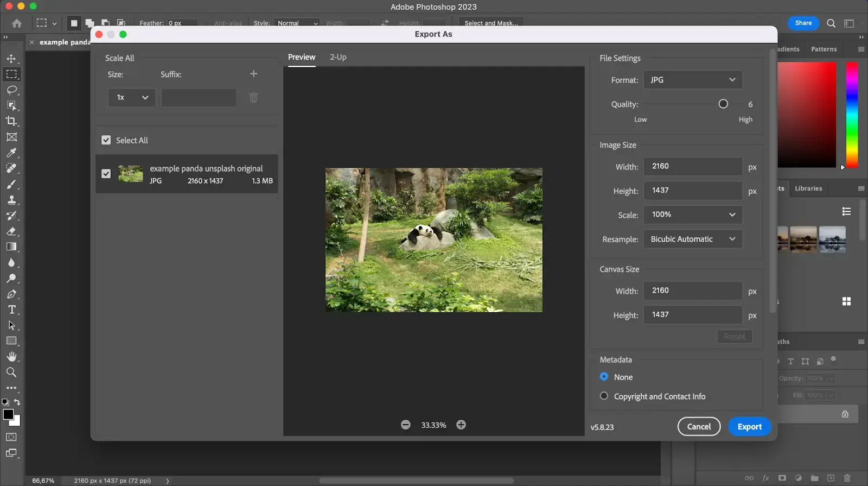868x486 pixels.
Task: Select the Move tool
Action: pyautogui.click(x=11, y=59)
